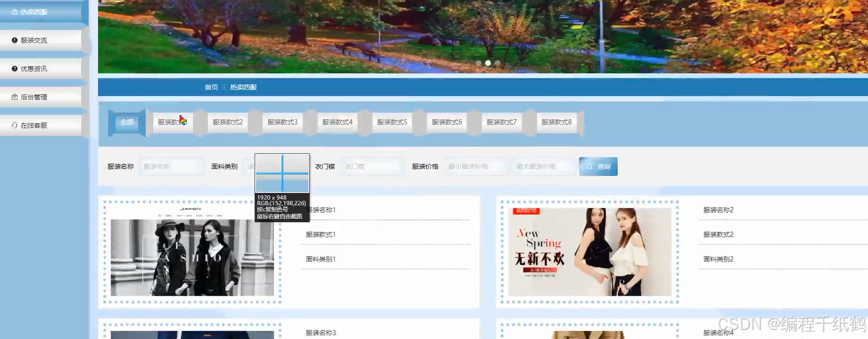This screenshot has width=868, height=339.
Task: Click the 查询 search button
Action: [x=598, y=166]
